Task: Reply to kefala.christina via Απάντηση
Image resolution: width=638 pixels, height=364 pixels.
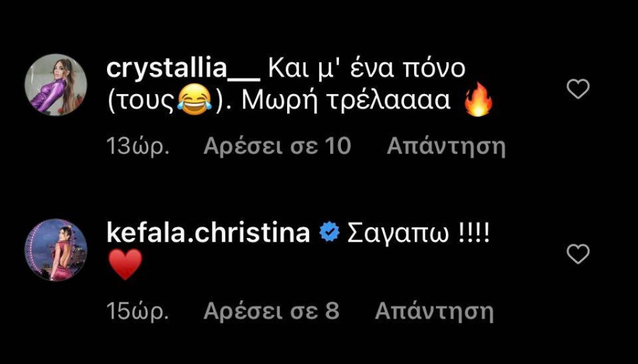Action: coord(434,312)
